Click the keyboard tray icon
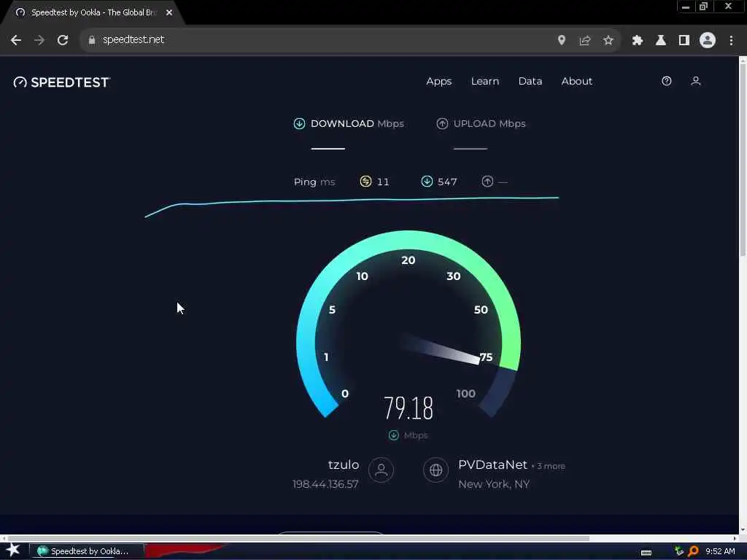This screenshot has width=747, height=560. (x=646, y=553)
